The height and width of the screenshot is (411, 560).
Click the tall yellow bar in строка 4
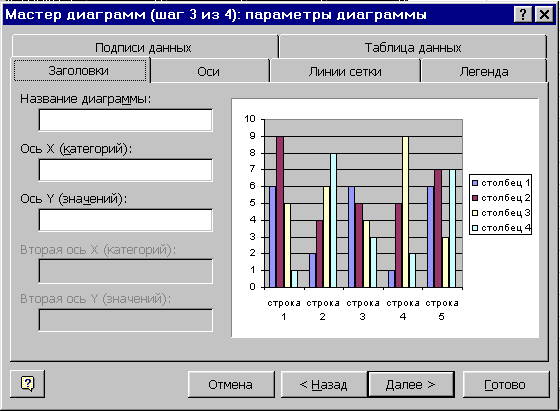[405, 212]
